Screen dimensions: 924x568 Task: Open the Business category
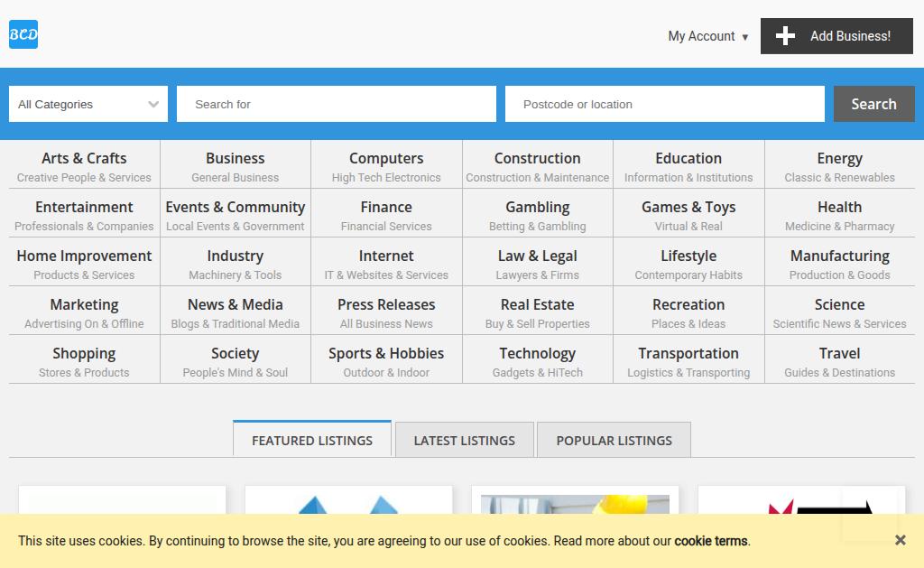pyautogui.click(x=236, y=158)
